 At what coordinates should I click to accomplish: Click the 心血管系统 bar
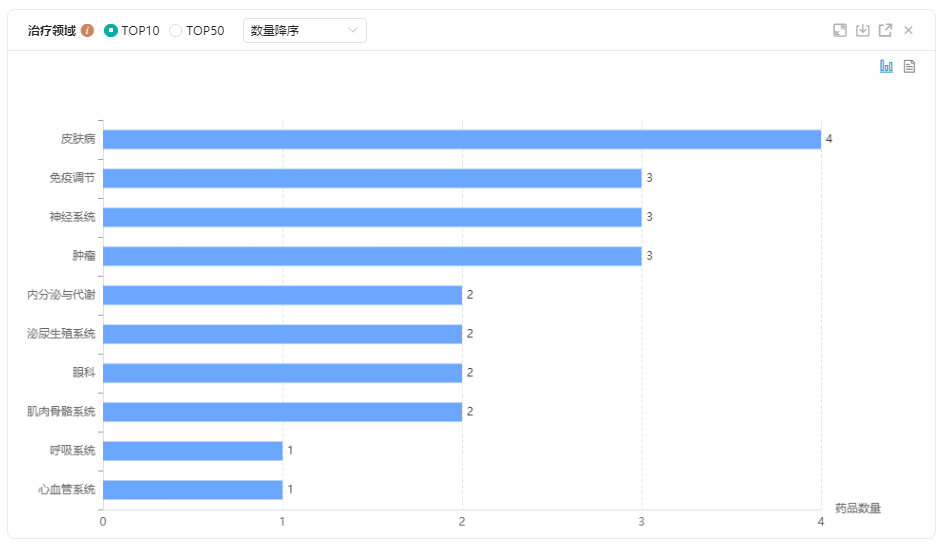(192, 490)
